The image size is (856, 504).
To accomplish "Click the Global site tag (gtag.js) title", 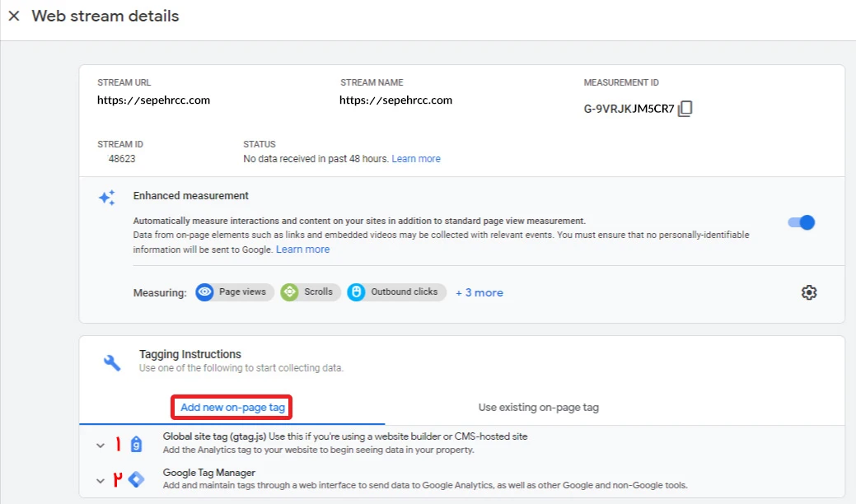I will click(x=214, y=436).
